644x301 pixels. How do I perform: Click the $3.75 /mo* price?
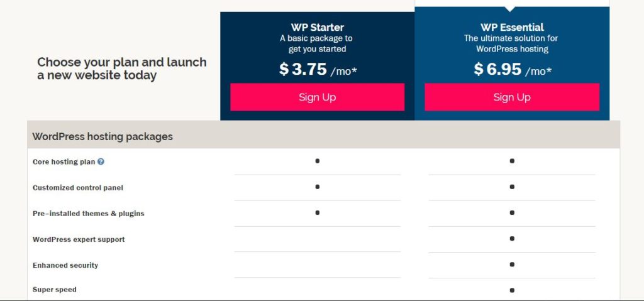click(318, 69)
